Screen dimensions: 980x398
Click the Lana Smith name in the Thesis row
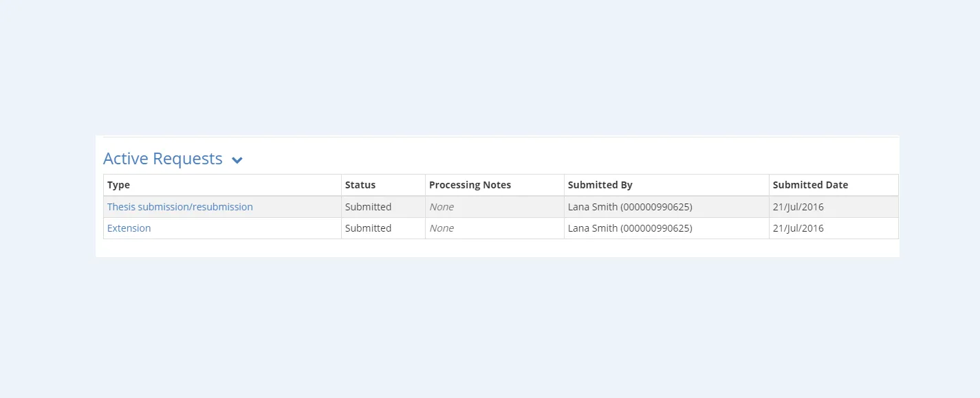592,207
